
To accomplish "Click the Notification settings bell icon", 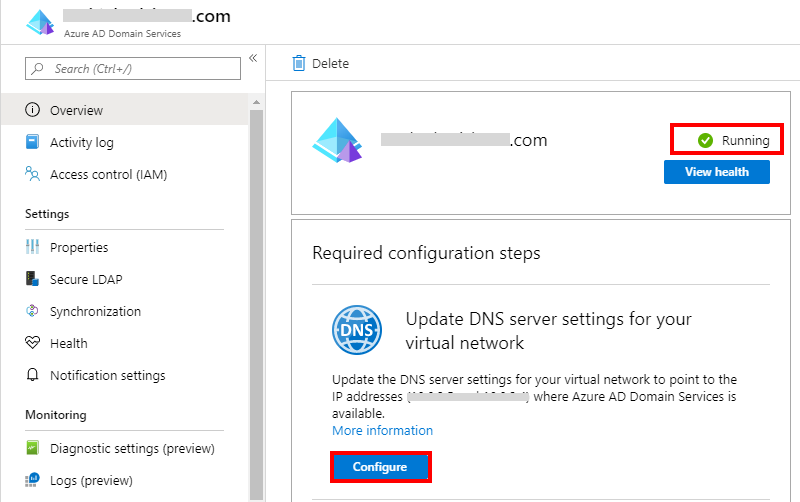I will (x=32, y=375).
